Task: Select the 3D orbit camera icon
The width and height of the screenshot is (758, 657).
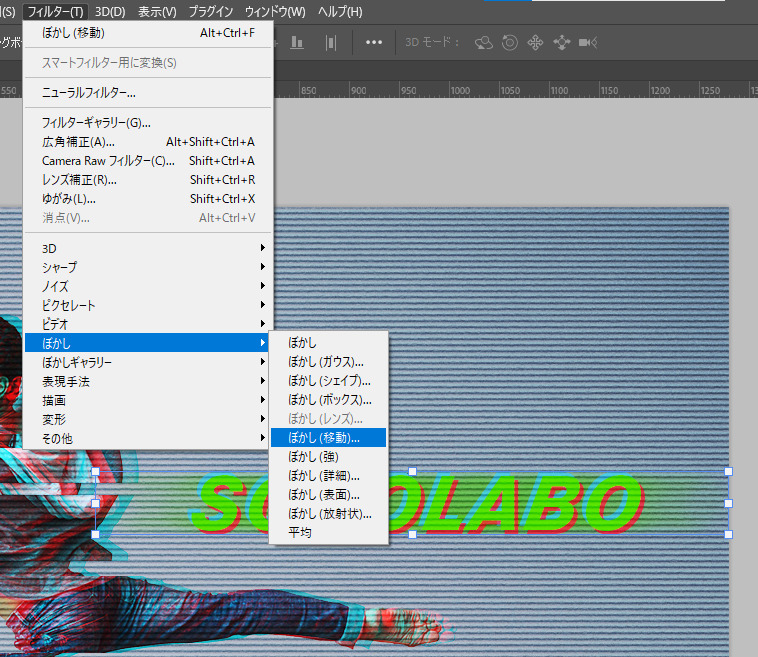Action: click(x=484, y=42)
